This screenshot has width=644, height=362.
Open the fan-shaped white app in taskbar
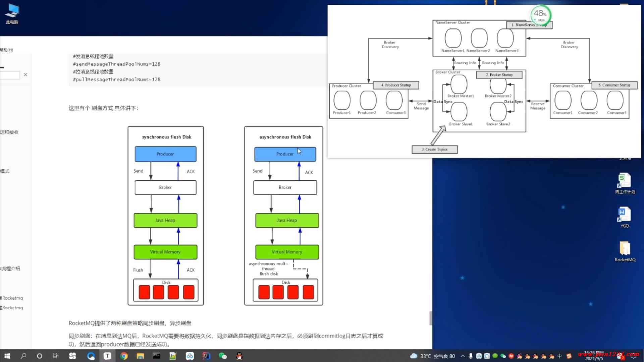pyautogui.click(x=72, y=356)
